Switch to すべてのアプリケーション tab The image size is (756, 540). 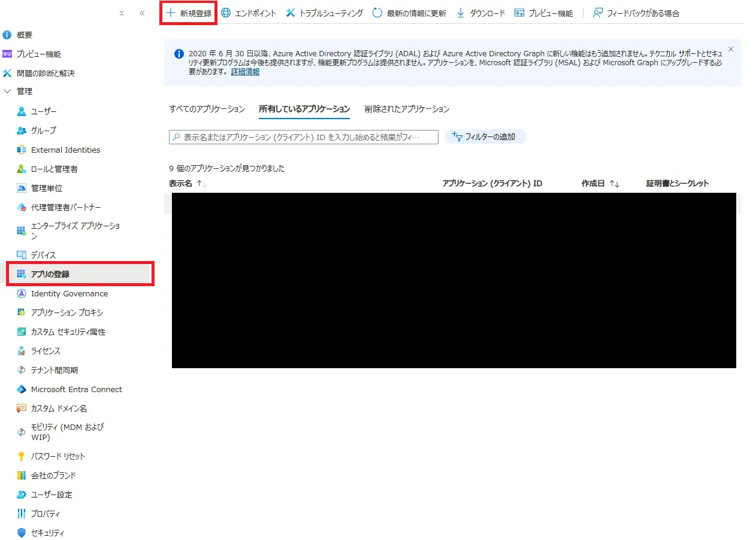pyautogui.click(x=207, y=110)
